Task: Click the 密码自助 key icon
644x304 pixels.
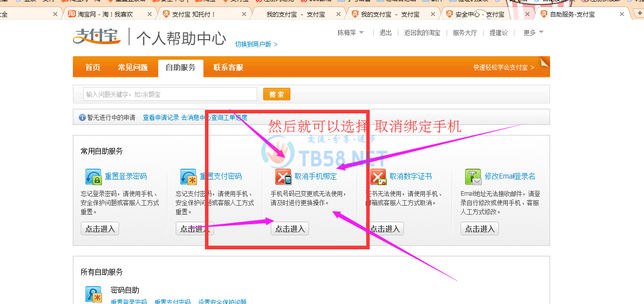Action: (93, 294)
